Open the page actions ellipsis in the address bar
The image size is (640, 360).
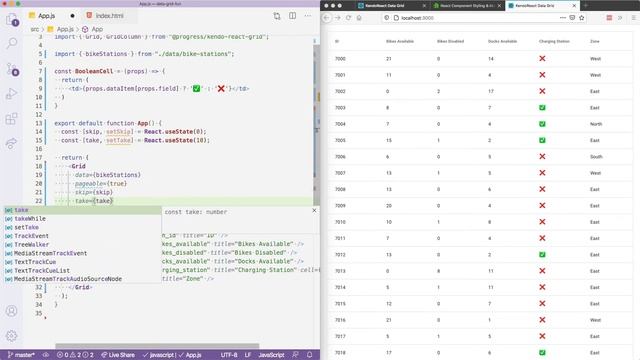coord(563,18)
